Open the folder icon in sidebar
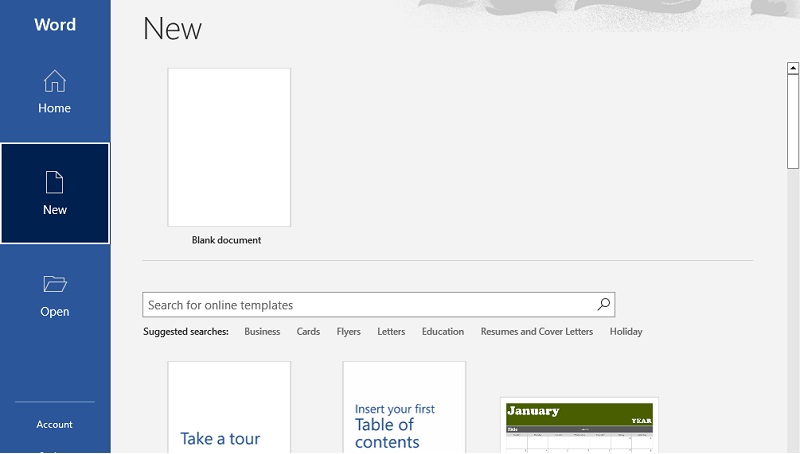Screen dimensions: 800x454 (x=55, y=284)
